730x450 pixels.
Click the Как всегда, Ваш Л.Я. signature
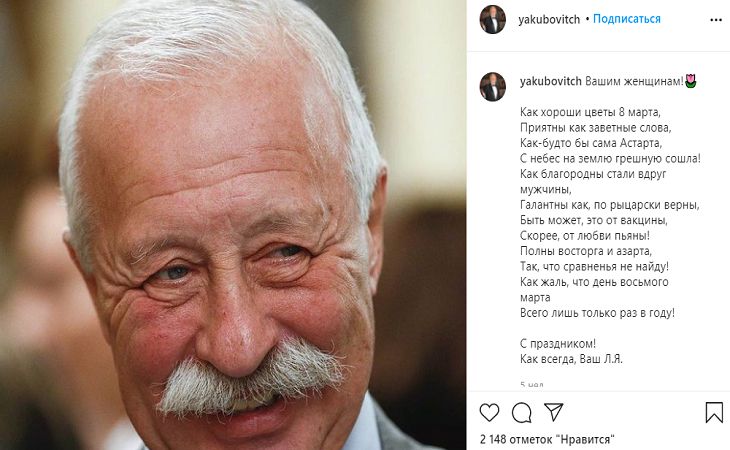point(571,359)
